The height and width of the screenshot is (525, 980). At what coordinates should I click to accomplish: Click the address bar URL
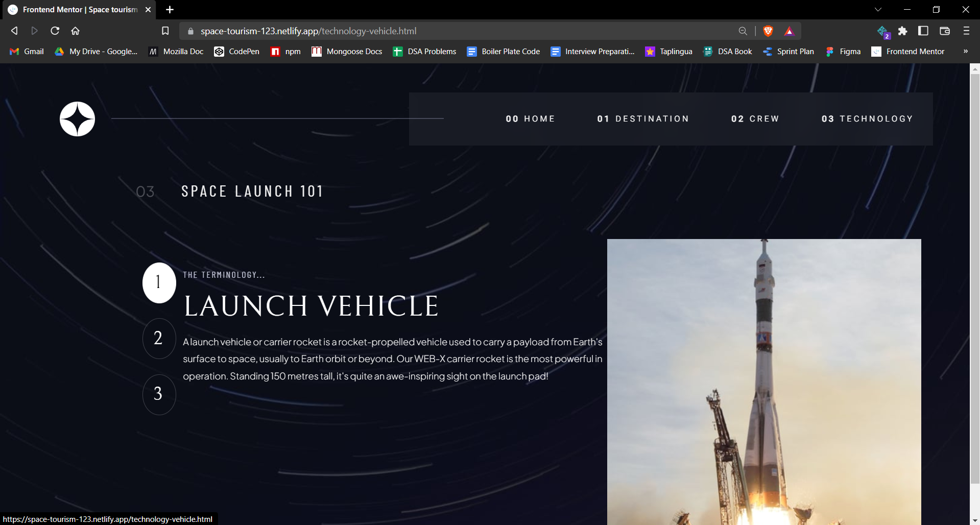point(308,31)
